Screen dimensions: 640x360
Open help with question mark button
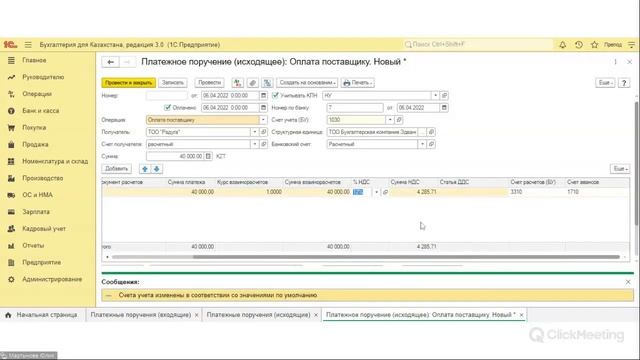pos(624,83)
